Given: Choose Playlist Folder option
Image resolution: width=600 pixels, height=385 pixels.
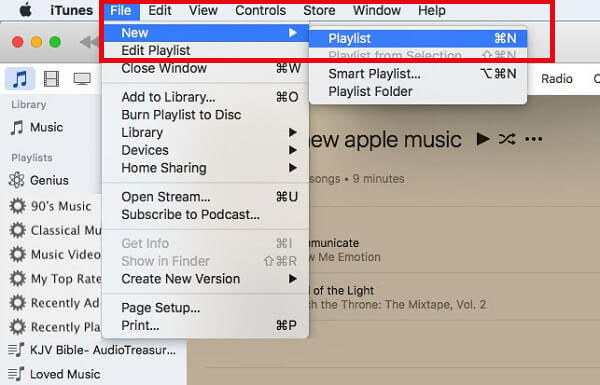Looking at the screenshot, I should pos(418,91).
